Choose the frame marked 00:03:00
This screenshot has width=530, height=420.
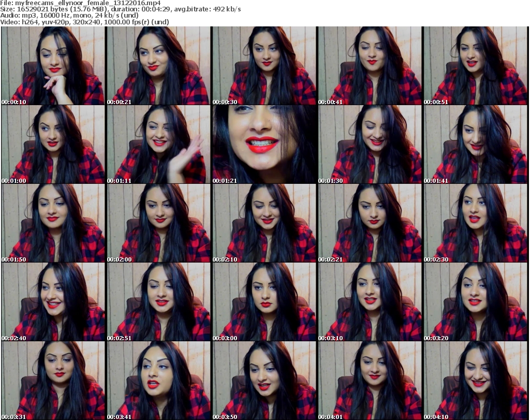click(264, 301)
